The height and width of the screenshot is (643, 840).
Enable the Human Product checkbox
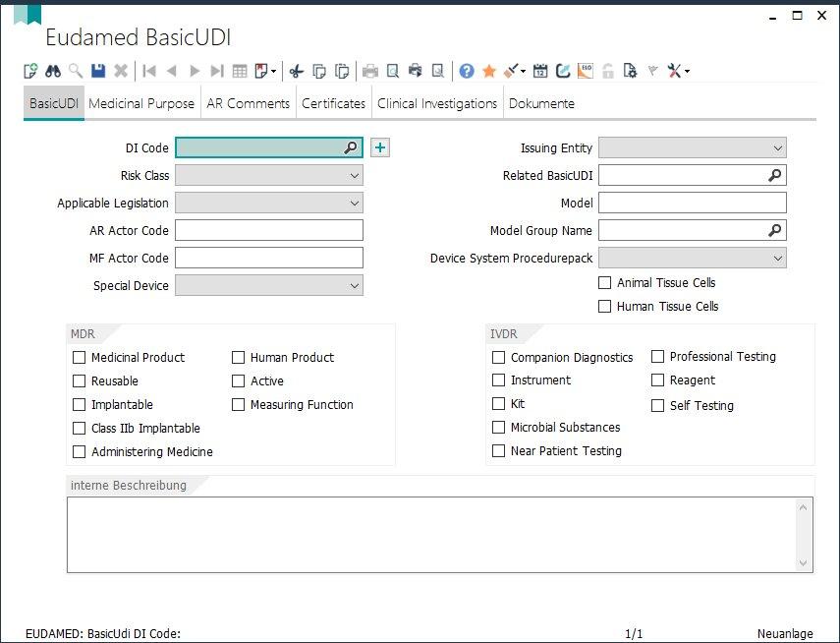point(238,357)
